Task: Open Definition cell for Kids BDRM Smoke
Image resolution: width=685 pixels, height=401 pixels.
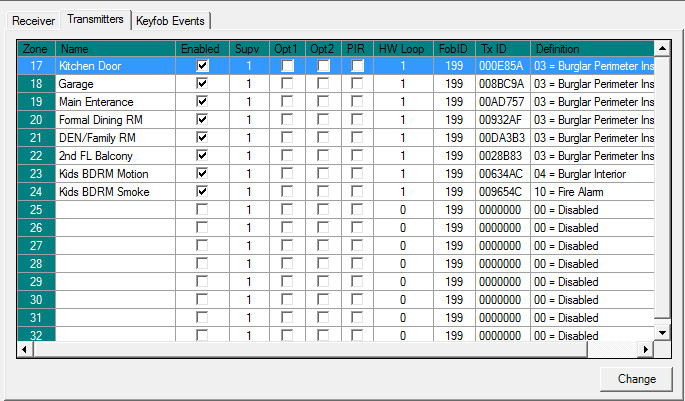Action: point(592,192)
